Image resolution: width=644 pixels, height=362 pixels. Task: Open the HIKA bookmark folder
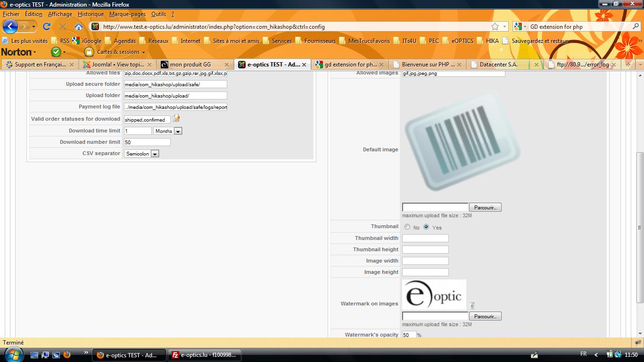(x=487, y=41)
